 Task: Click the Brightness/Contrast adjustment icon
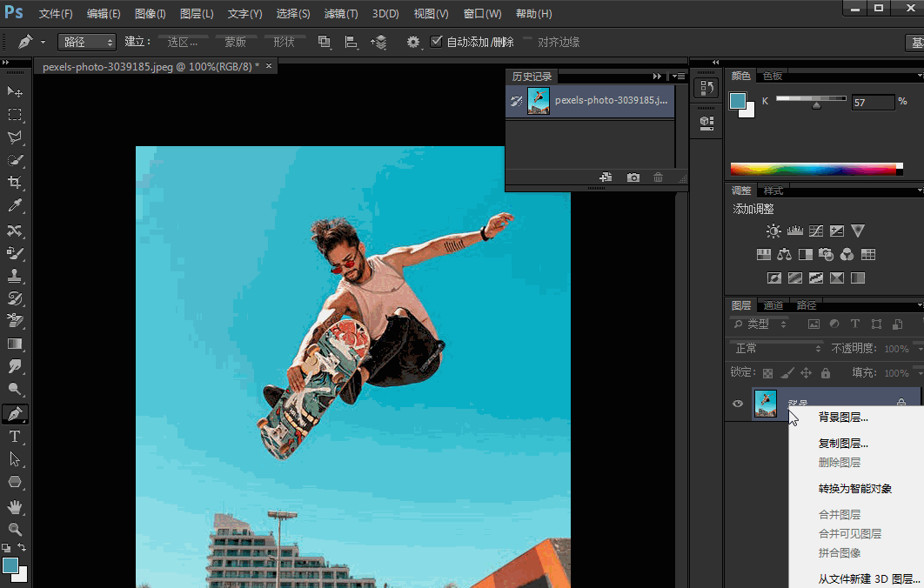[773, 231]
